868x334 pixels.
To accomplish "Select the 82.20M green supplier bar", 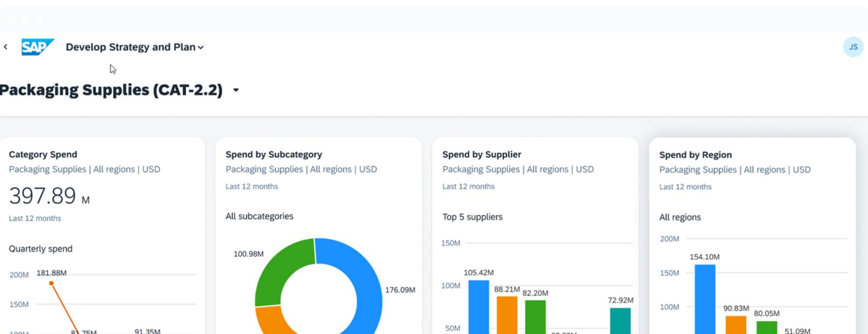I will coord(535,317).
